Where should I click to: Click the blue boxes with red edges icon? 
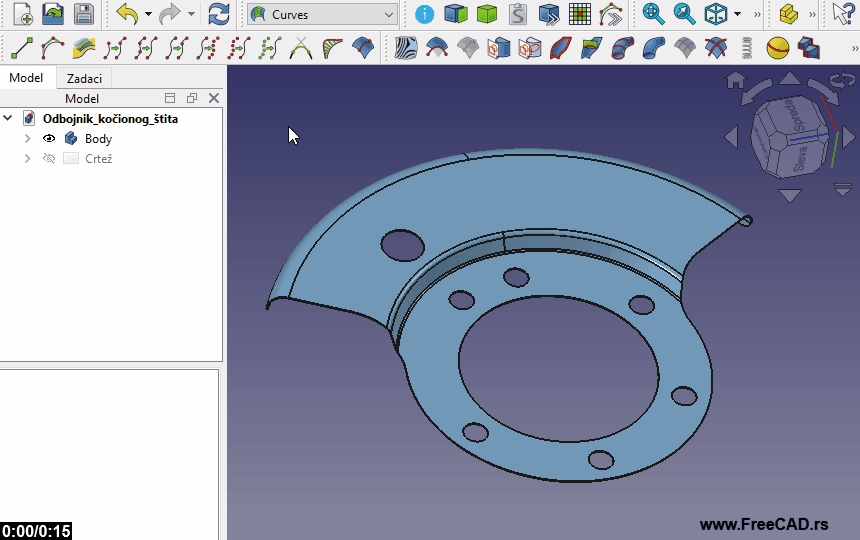tap(808, 48)
